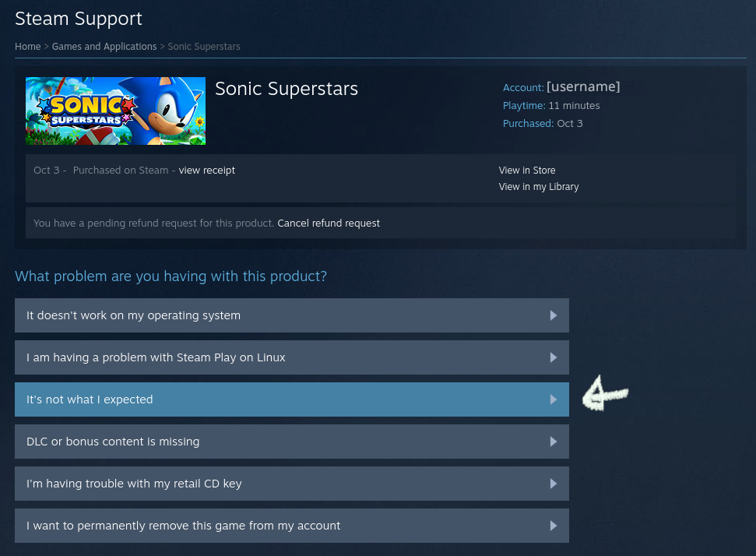Click arrow icon beside "It's not what I expected"
This screenshot has height=556, width=756.
tap(553, 399)
